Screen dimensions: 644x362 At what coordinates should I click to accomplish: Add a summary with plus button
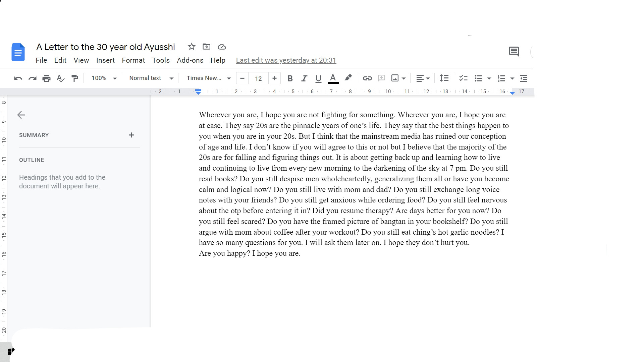click(131, 135)
